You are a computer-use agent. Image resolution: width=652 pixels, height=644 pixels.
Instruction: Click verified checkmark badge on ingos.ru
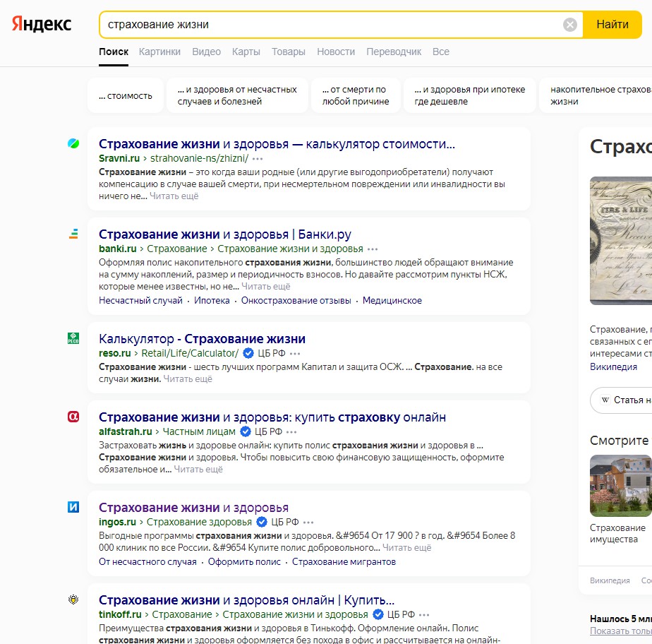click(262, 522)
